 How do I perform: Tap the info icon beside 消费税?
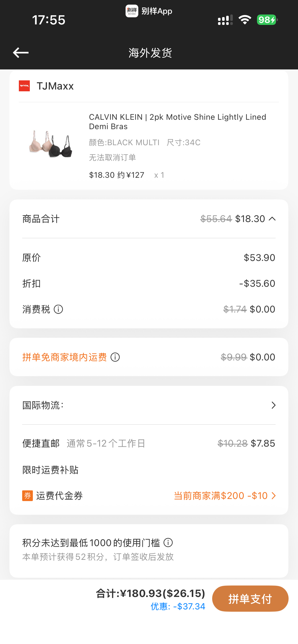click(58, 309)
